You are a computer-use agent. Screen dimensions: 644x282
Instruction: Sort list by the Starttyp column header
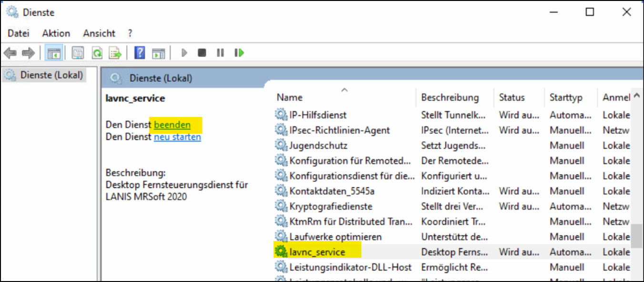pos(566,97)
